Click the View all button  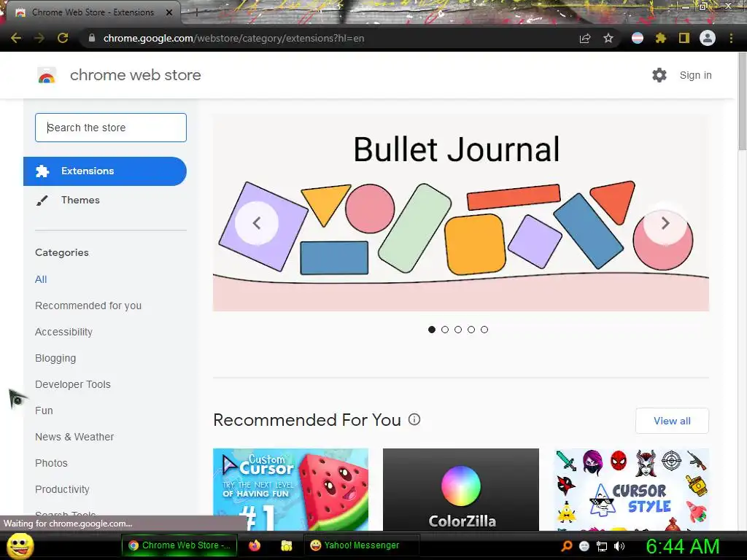click(x=672, y=421)
